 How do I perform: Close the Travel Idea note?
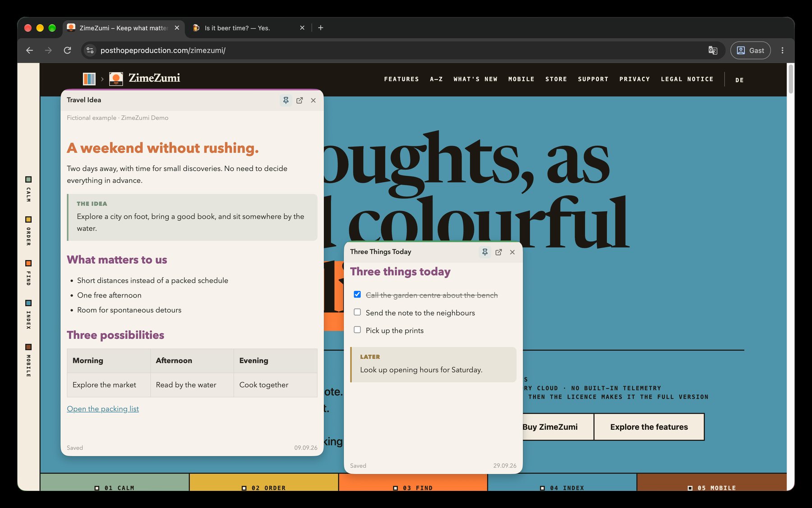(313, 100)
